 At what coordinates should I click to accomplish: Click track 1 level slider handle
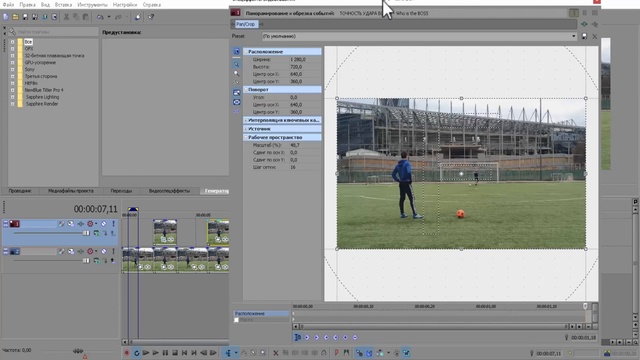point(86,233)
